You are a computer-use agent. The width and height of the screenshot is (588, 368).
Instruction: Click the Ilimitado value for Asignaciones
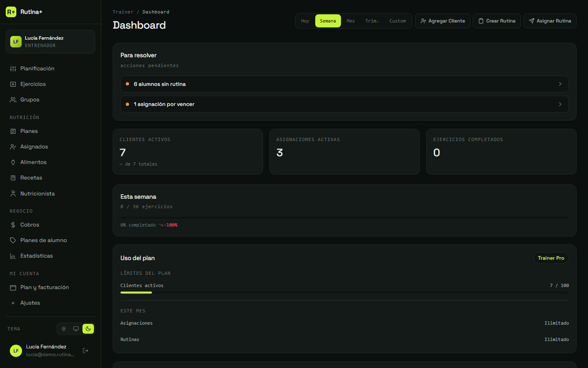pyautogui.click(x=557, y=323)
